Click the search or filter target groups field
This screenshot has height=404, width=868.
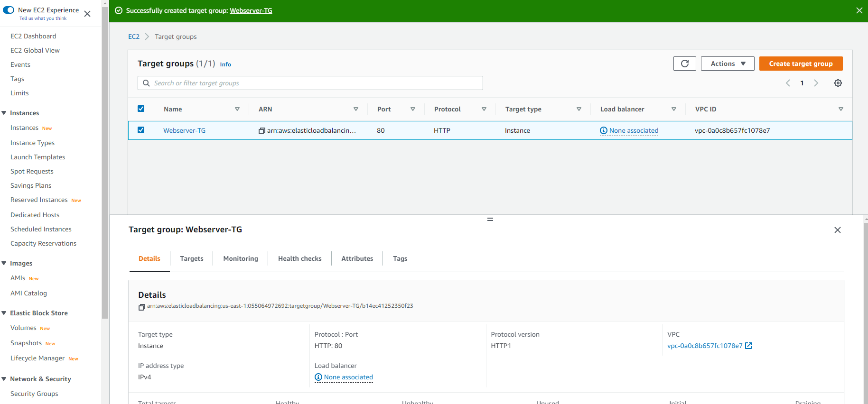tap(310, 83)
